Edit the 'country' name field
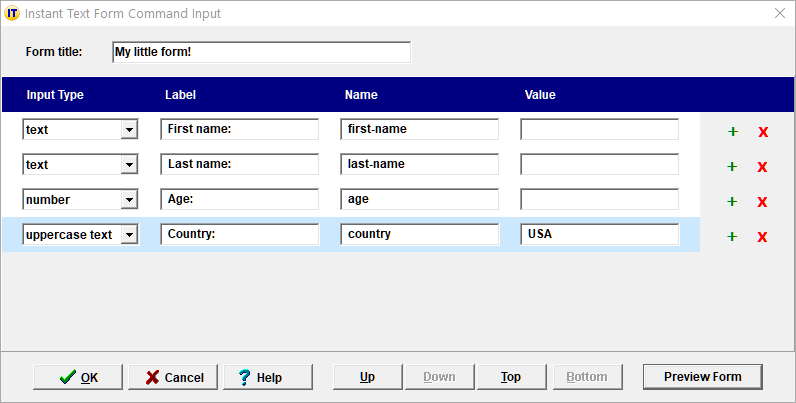796x403 pixels. point(419,234)
